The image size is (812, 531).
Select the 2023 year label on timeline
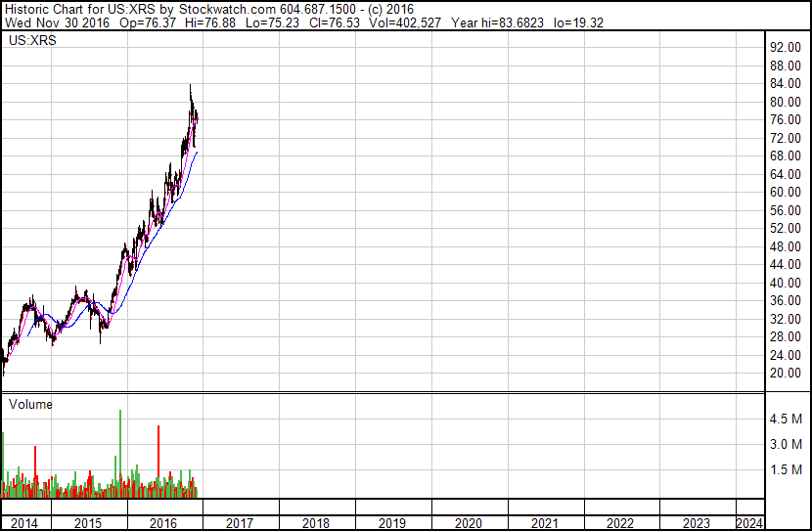697,523
